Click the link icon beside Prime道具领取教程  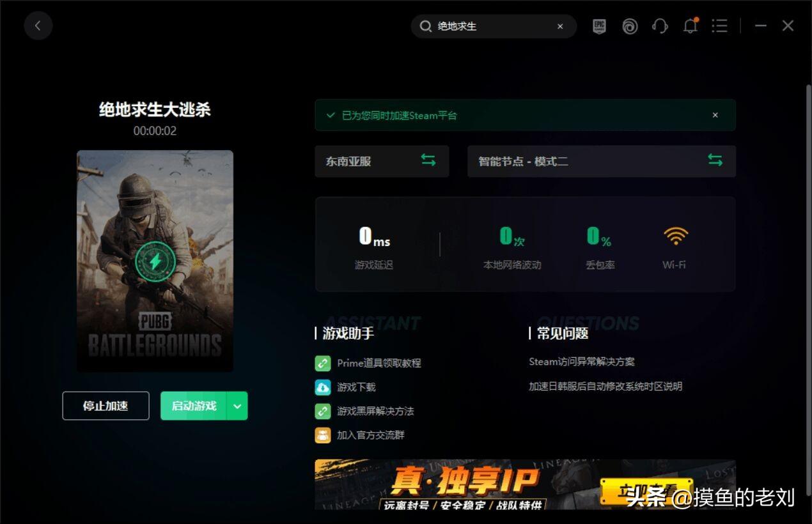(x=323, y=363)
